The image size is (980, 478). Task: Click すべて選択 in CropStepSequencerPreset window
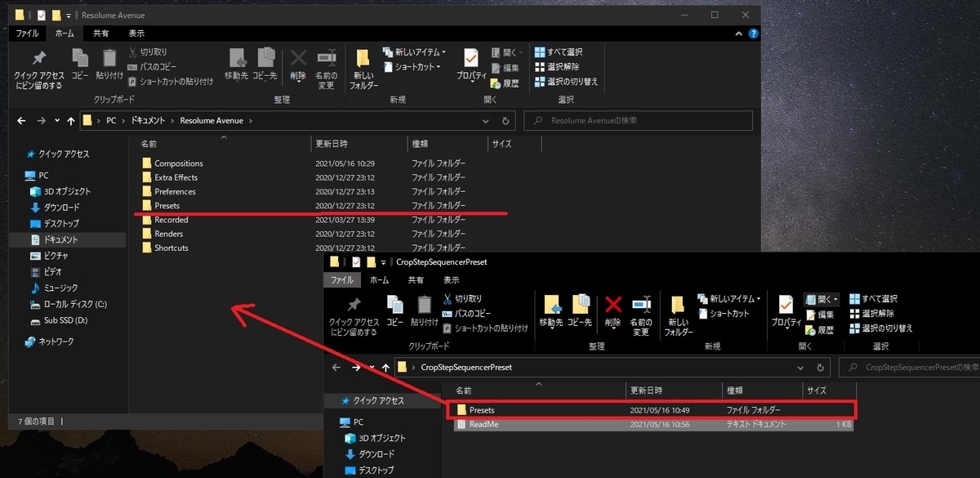(873, 298)
